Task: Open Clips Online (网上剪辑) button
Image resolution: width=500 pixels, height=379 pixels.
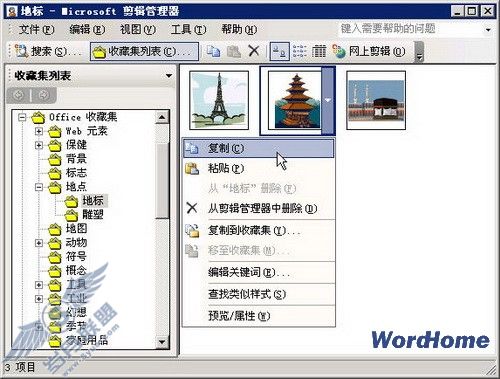Action: pyautogui.click(x=369, y=51)
